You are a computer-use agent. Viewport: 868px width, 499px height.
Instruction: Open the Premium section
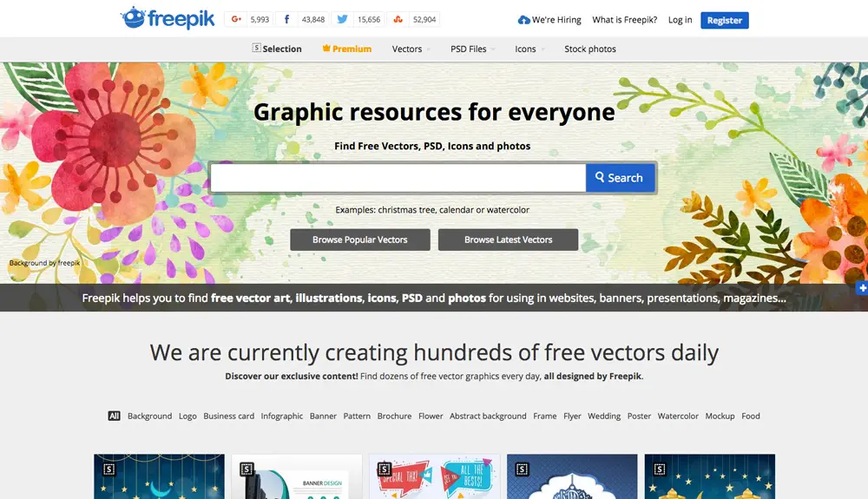pos(347,49)
